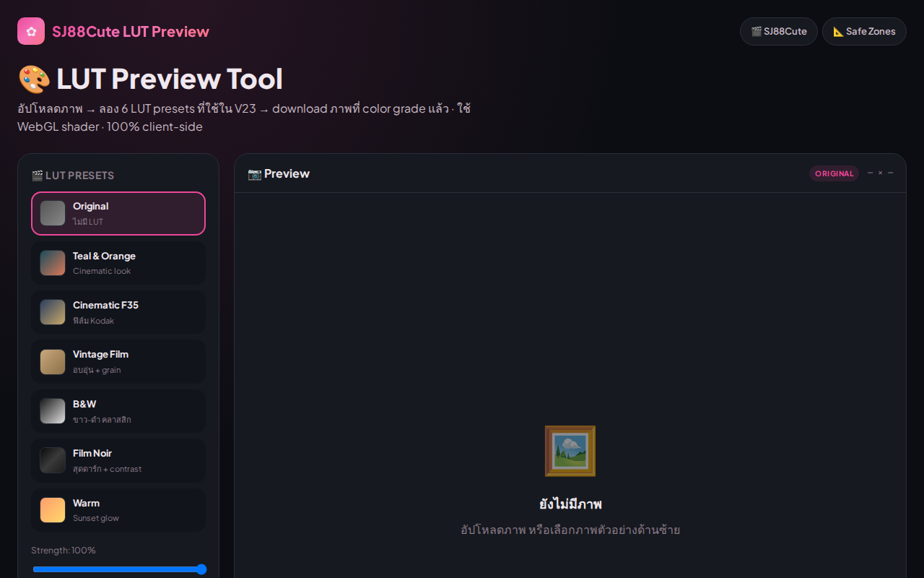Click the 'LUT PRESETS' heading
Image resolution: width=924 pixels, height=578 pixels.
point(73,176)
